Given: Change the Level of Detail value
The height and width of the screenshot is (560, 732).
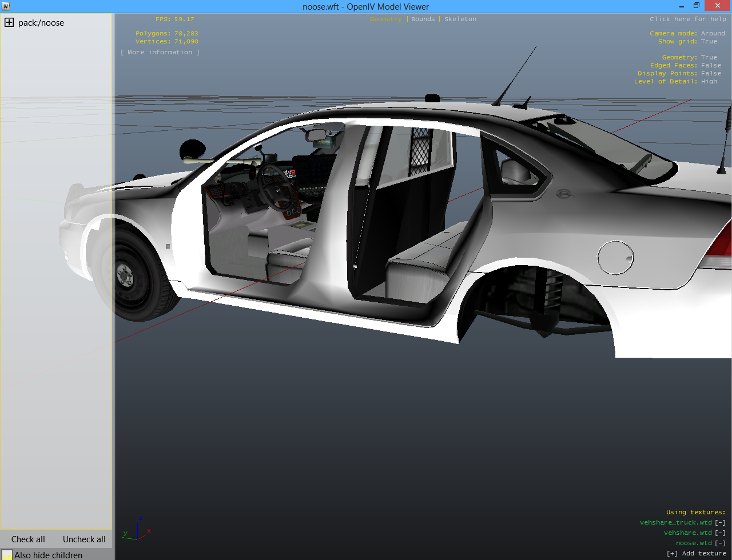Looking at the screenshot, I should [x=709, y=81].
